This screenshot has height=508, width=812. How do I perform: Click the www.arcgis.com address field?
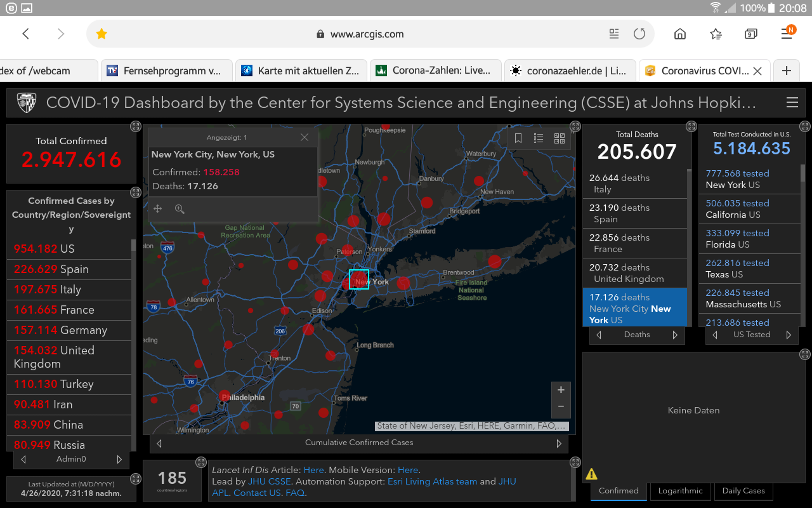point(367,34)
